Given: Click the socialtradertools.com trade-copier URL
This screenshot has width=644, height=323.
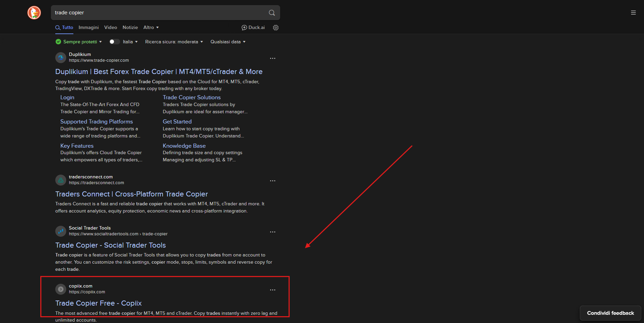Looking at the screenshot, I should point(118,234).
